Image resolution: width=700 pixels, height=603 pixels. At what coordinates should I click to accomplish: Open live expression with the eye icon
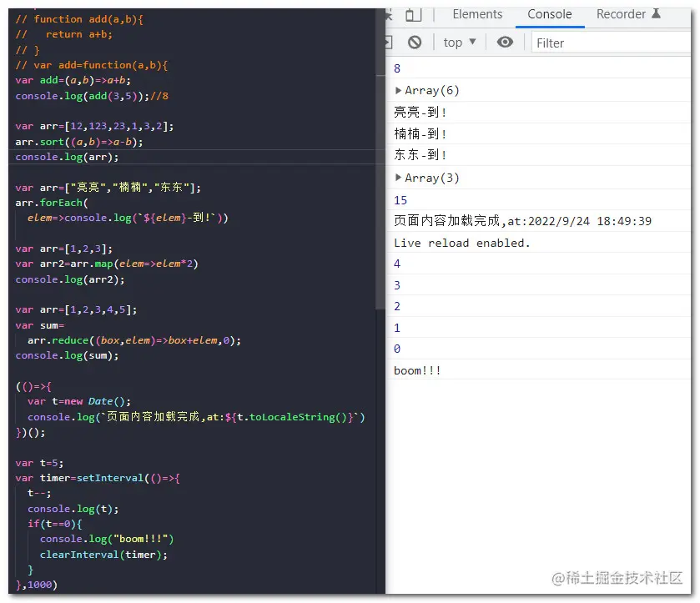pyautogui.click(x=505, y=42)
